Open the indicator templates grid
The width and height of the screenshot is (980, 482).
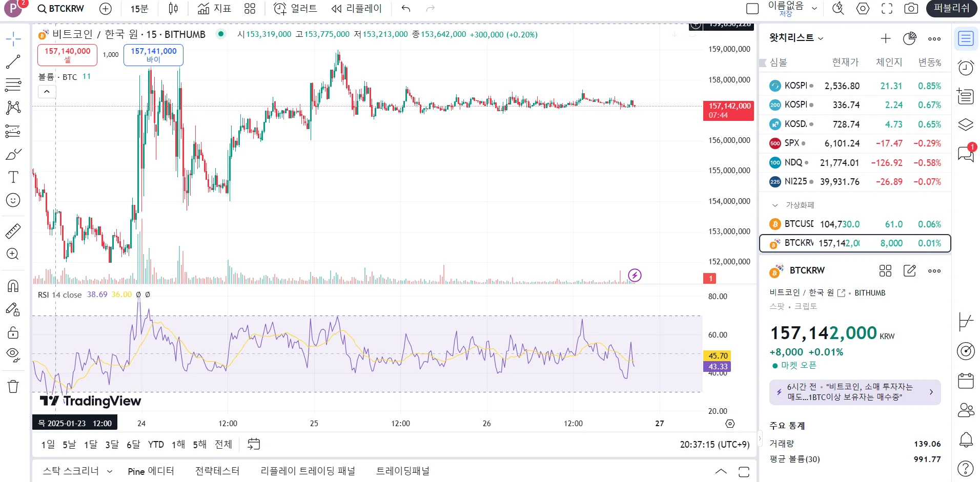pyautogui.click(x=250, y=9)
